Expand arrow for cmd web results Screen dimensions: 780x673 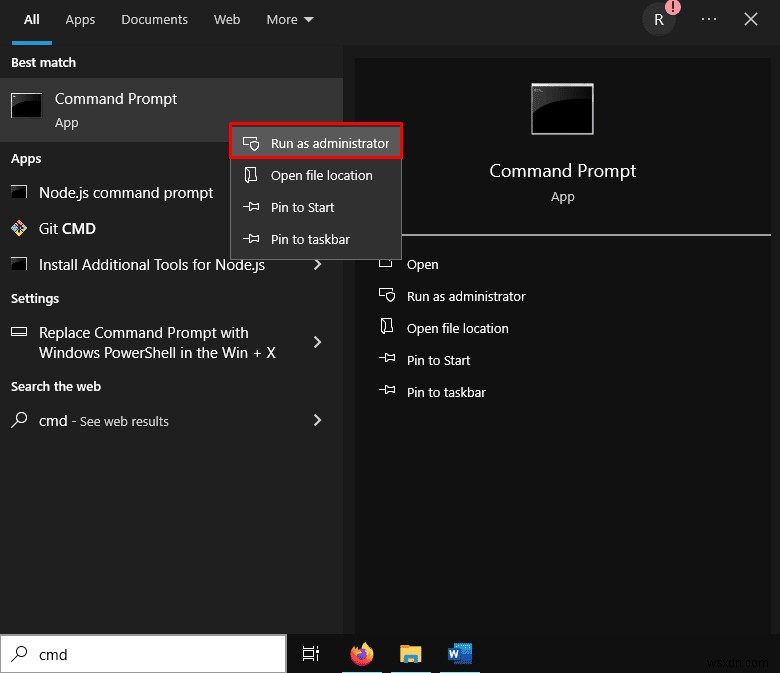(317, 420)
